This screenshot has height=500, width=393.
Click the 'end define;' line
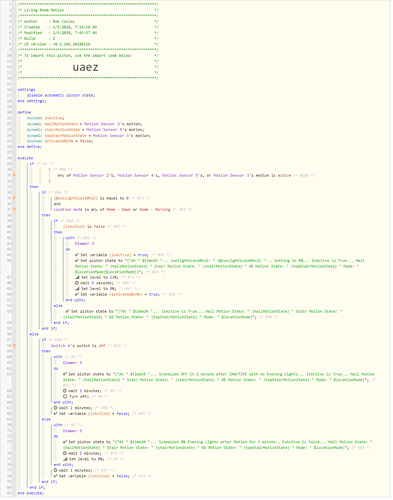click(30, 147)
